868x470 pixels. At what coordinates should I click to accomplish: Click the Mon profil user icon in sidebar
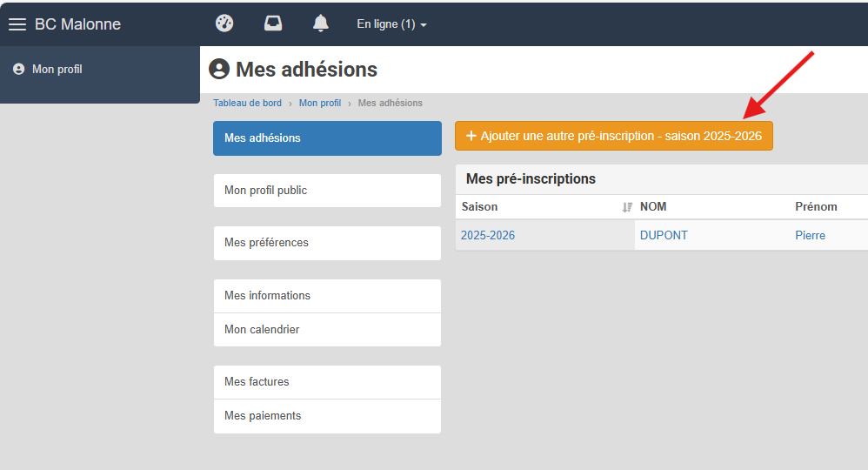coord(19,70)
